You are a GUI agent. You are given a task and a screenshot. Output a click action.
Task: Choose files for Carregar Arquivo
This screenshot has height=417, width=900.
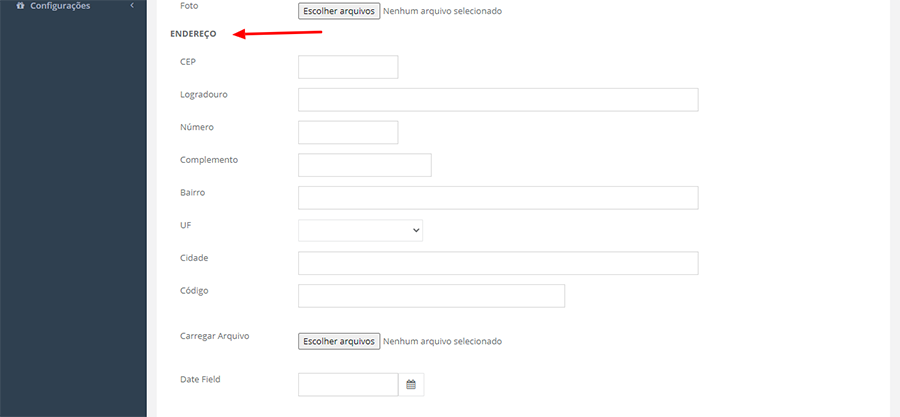coord(339,341)
